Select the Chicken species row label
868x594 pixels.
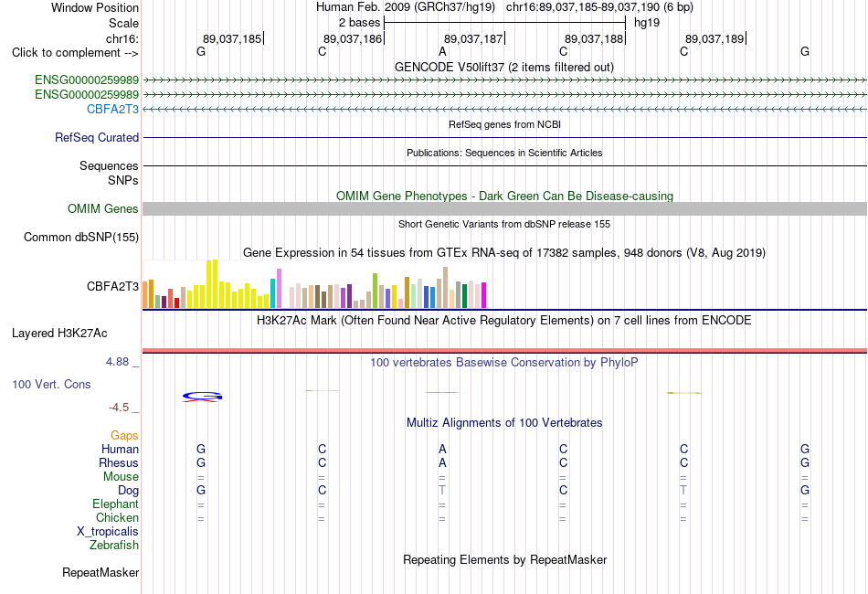click(x=117, y=517)
